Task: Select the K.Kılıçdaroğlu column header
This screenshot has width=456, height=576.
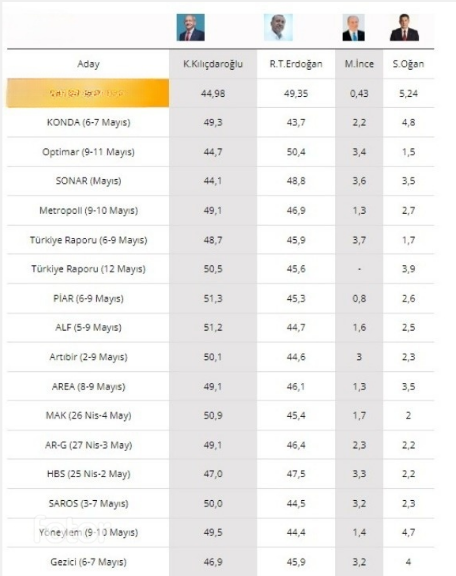Action: click(x=213, y=64)
